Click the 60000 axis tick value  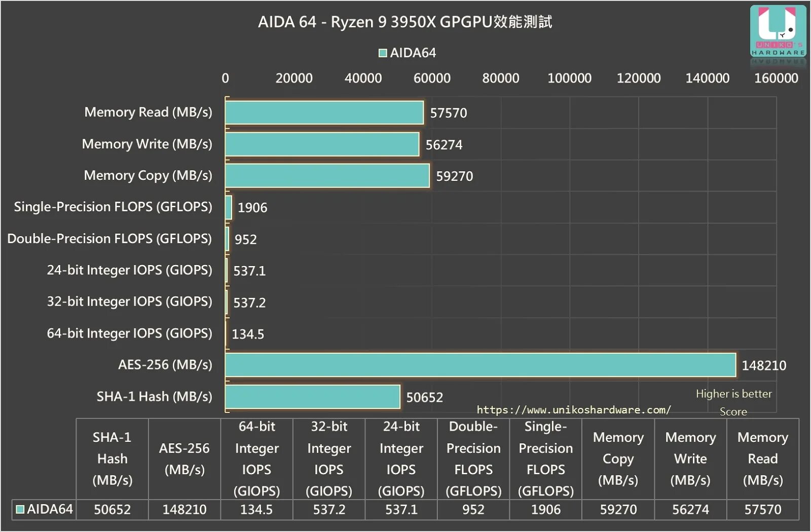click(432, 78)
